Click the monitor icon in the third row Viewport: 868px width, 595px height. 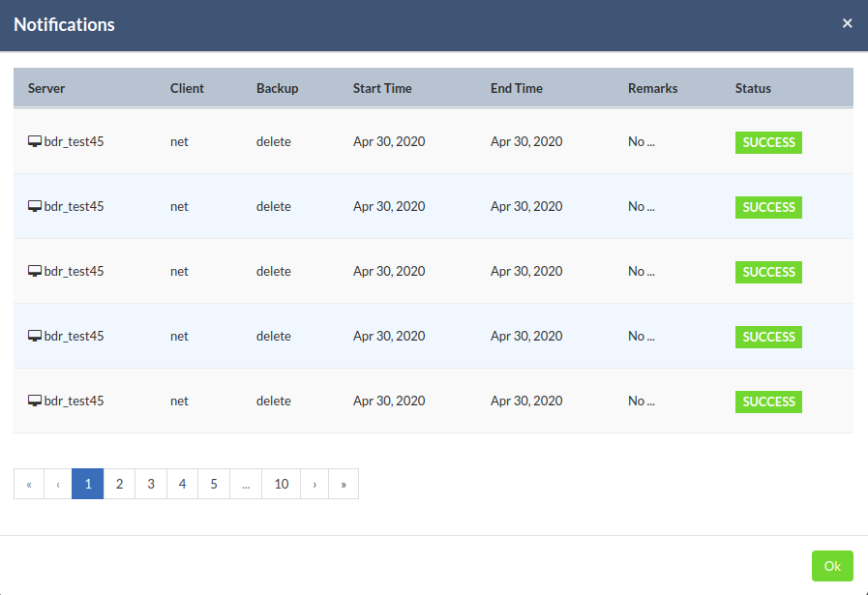tap(35, 271)
